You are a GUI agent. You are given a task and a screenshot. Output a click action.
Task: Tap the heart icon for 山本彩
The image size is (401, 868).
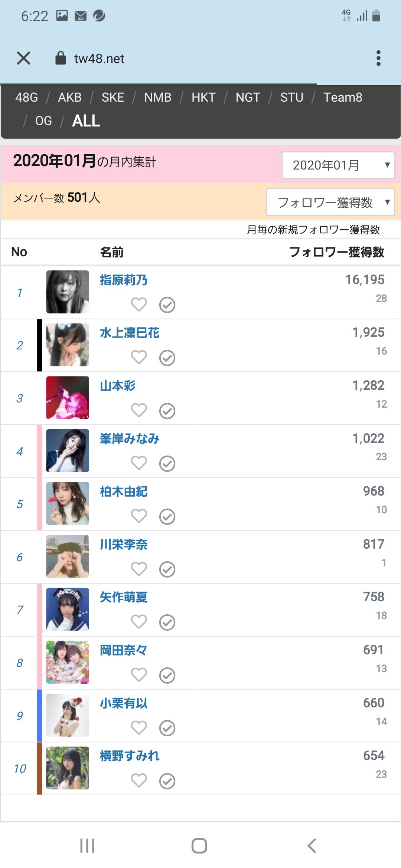[x=139, y=410]
